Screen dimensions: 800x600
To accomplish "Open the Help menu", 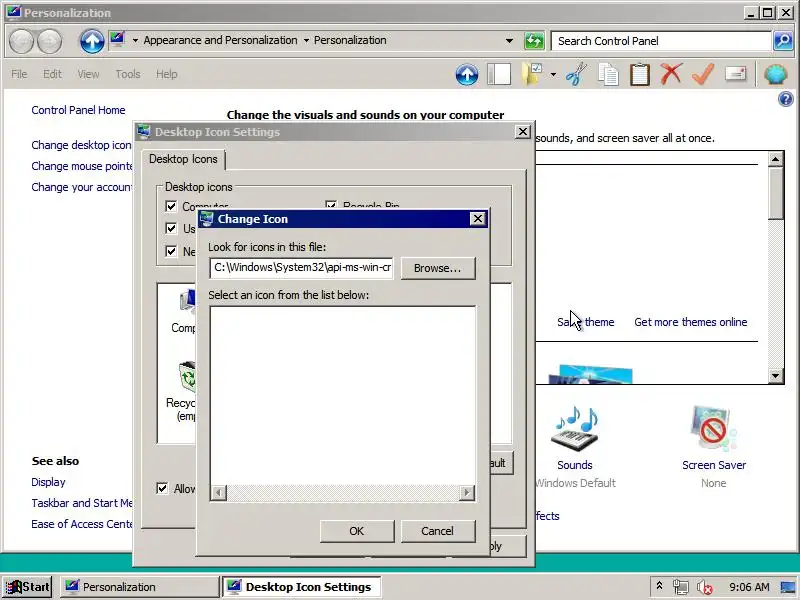I will coord(166,74).
